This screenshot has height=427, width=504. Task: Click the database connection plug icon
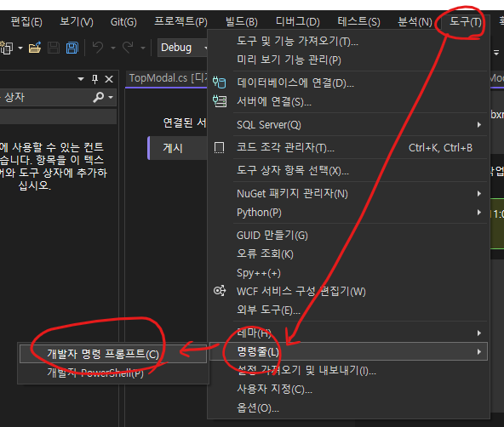tap(219, 83)
